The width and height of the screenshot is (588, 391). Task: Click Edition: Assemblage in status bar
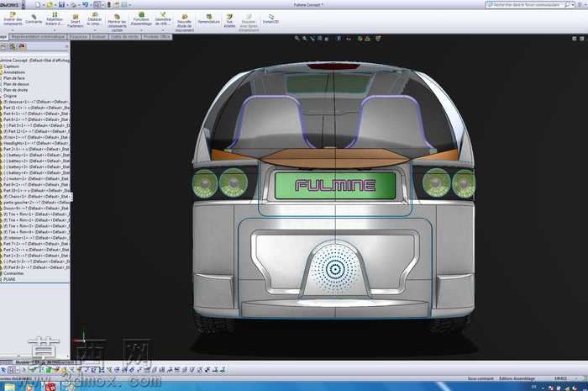[517, 378]
